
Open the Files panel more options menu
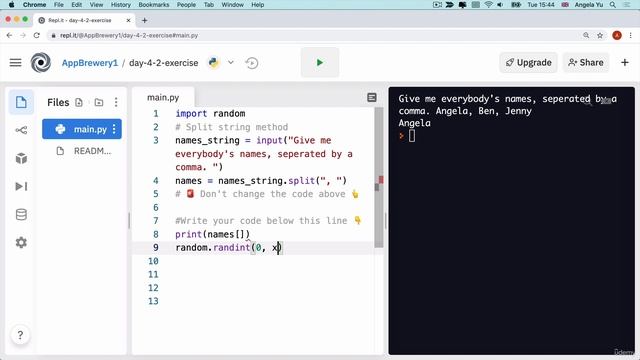(116, 102)
